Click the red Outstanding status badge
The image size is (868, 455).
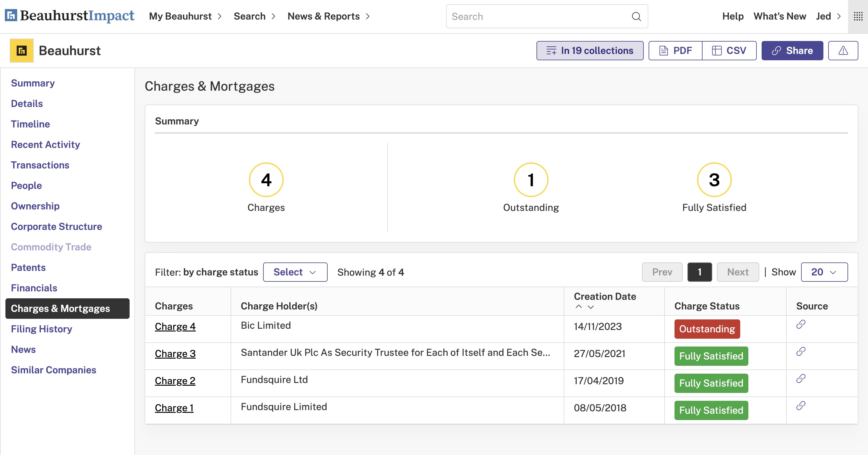(707, 329)
